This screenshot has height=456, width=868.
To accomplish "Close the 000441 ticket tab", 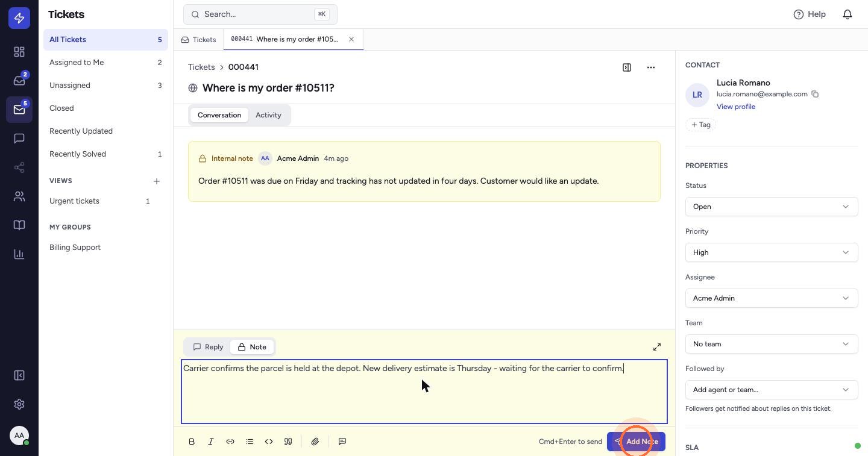I will (351, 39).
